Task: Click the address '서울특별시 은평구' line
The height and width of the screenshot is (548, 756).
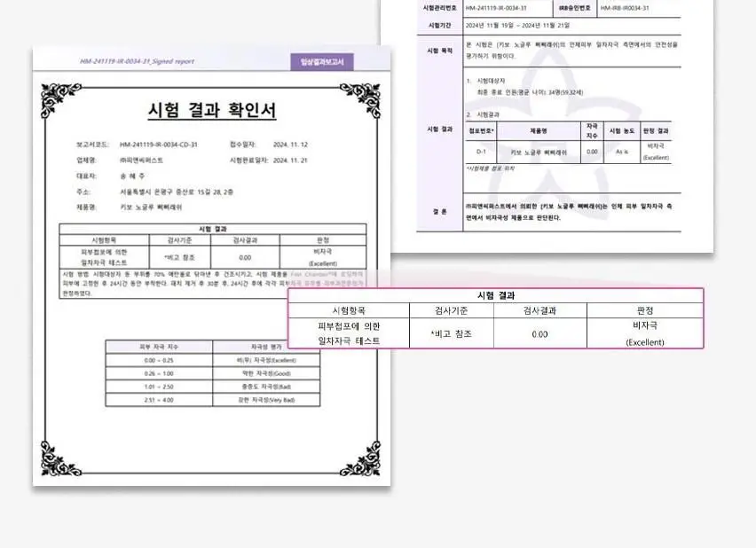Action: (x=177, y=192)
